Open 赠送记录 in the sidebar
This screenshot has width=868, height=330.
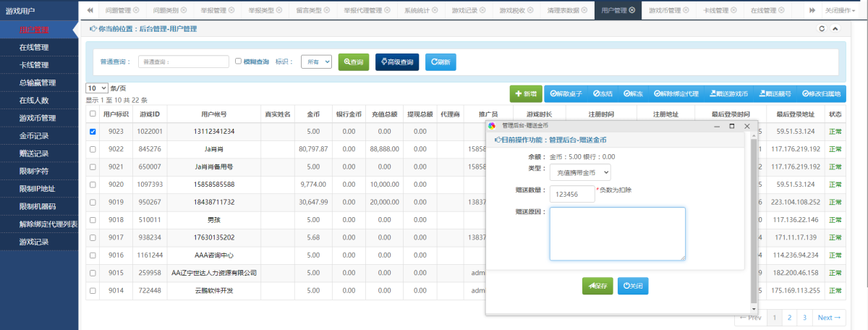click(x=39, y=153)
